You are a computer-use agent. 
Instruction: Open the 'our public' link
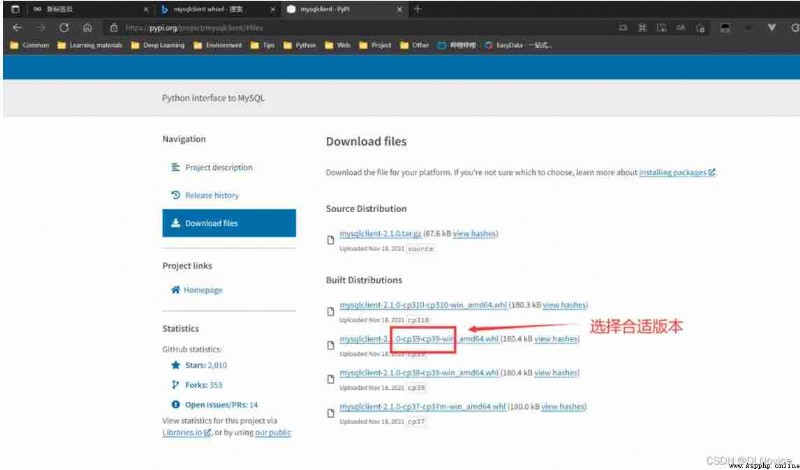[273, 432]
